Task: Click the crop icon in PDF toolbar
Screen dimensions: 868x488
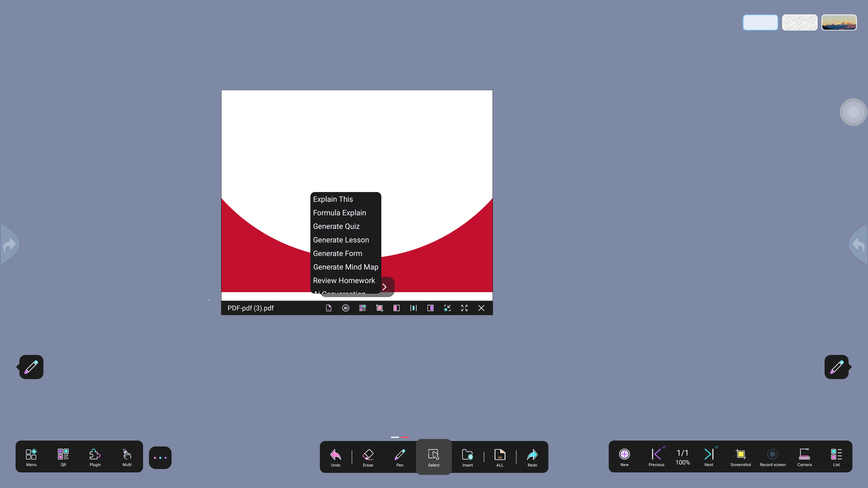Action: pyautogui.click(x=380, y=308)
